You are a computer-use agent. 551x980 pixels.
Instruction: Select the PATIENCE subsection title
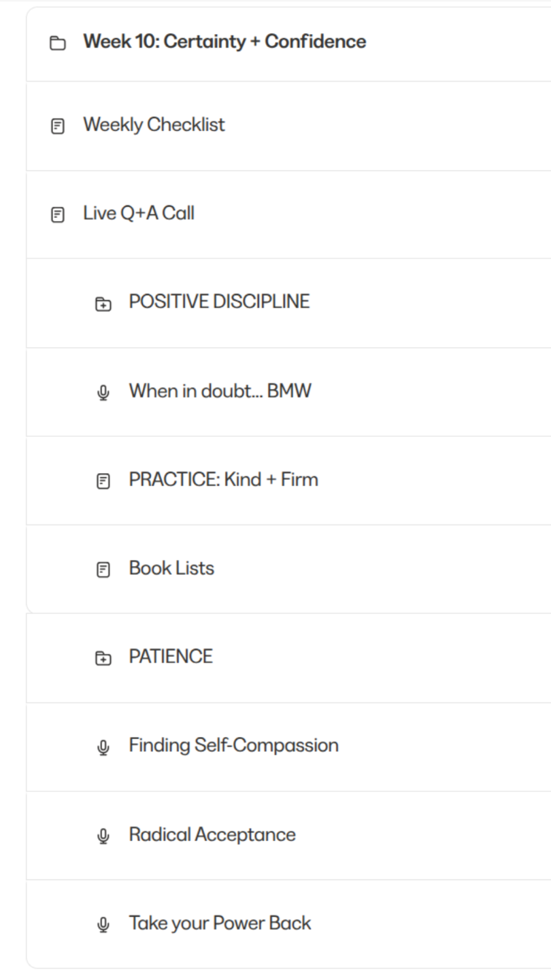click(x=171, y=657)
